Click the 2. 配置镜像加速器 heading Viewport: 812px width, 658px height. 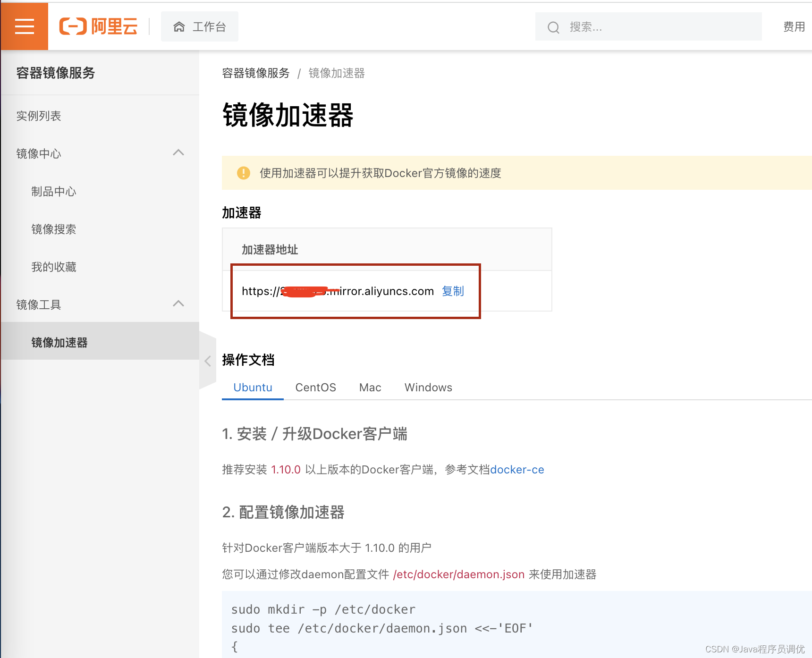283,512
